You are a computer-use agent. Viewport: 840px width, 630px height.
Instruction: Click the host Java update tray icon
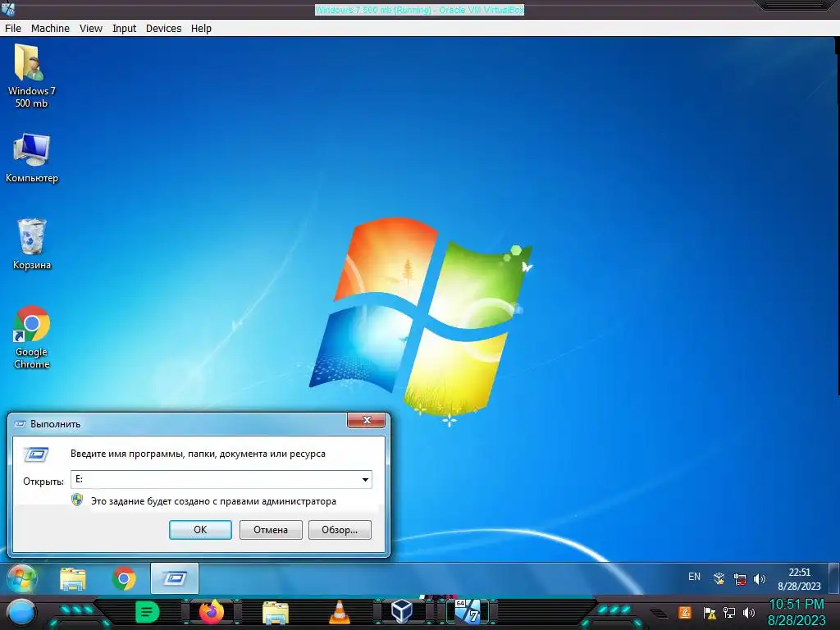685,612
